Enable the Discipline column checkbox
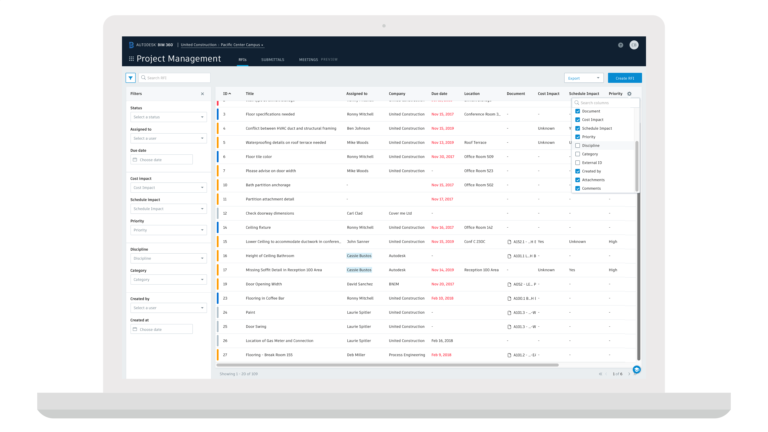 (577, 145)
